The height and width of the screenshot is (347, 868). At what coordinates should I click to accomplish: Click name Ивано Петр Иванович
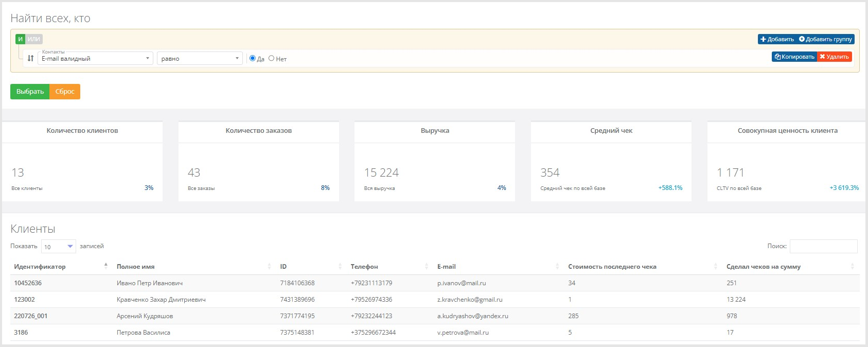[x=150, y=283]
